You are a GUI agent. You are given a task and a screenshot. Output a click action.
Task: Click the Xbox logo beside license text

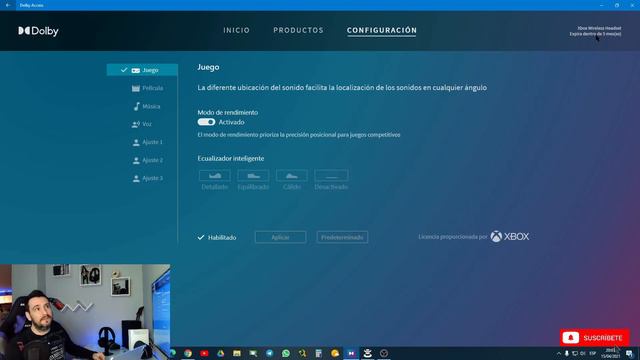(x=509, y=236)
